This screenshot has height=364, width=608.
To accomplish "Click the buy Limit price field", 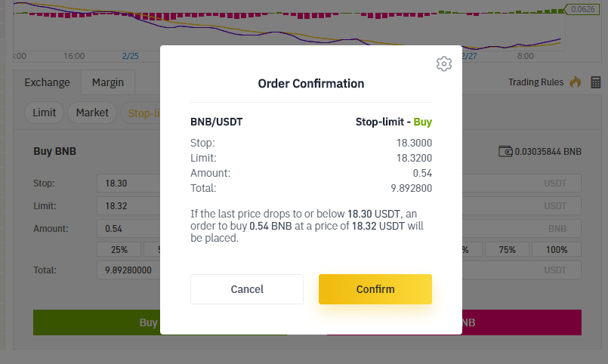I will point(128,205).
